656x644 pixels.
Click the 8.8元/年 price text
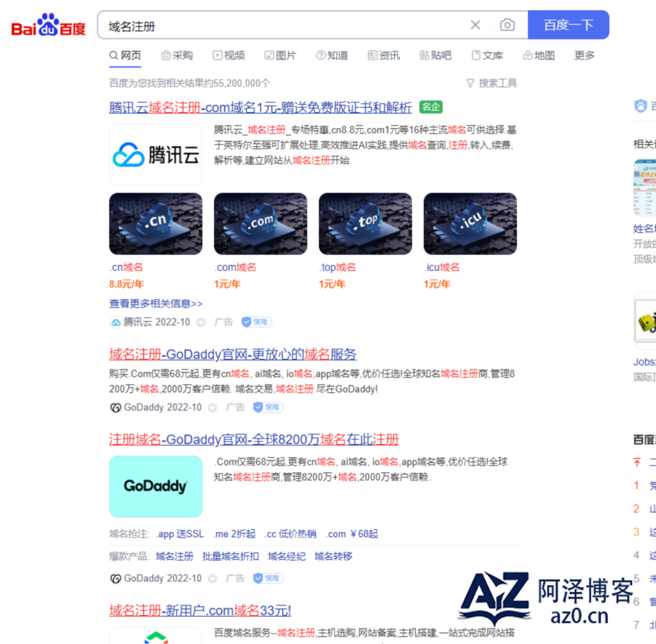[126, 284]
